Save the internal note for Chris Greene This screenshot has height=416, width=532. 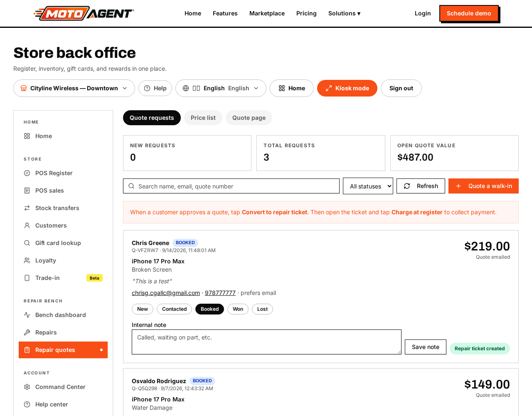tap(426, 347)
